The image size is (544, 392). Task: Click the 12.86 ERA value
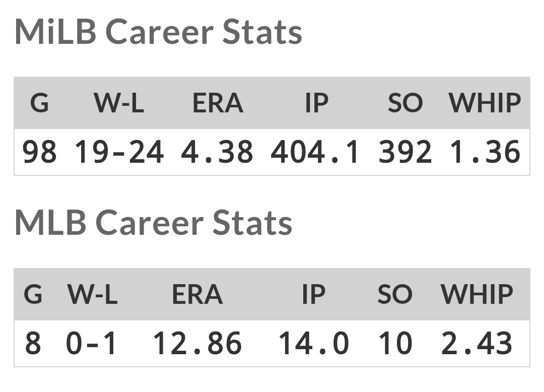(197, 343)
